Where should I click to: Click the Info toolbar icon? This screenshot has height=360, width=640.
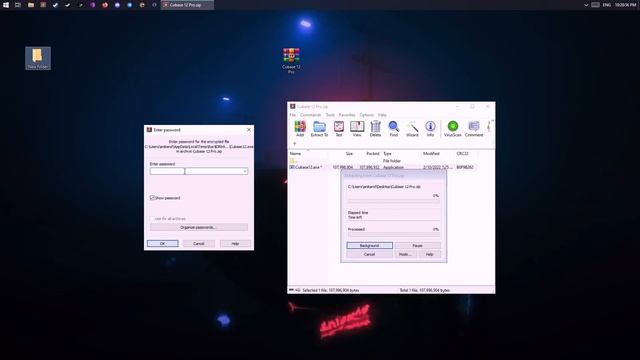click(x=430, y=129)
